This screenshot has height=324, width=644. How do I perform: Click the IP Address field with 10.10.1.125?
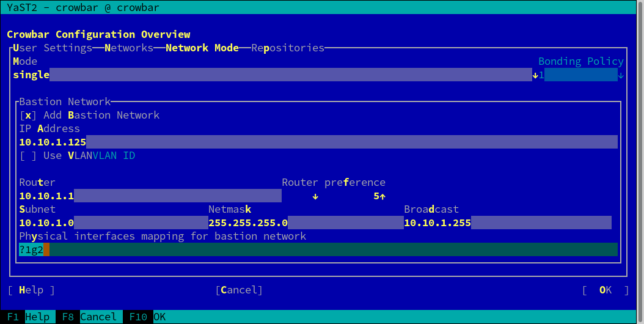click(318, 142)
